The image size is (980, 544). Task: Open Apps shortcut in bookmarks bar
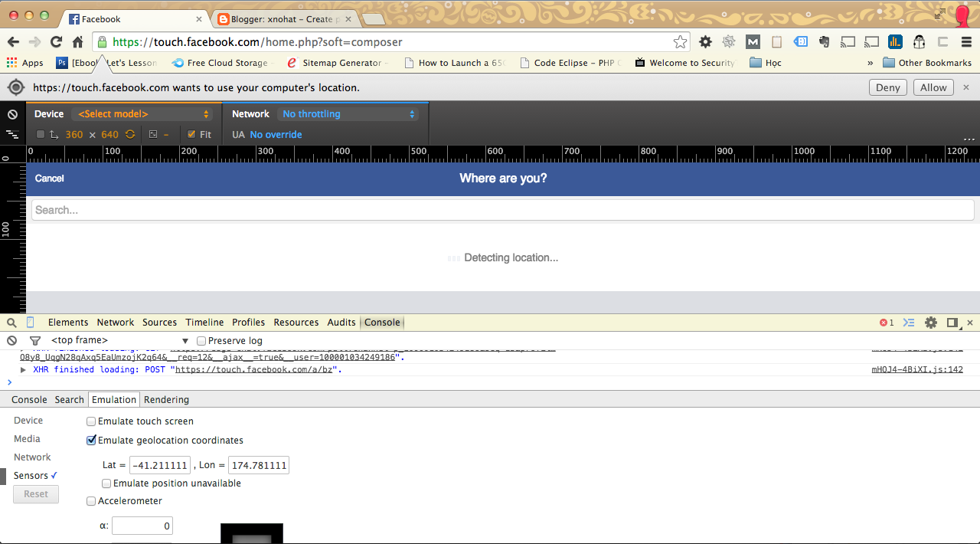coord(25,63)
